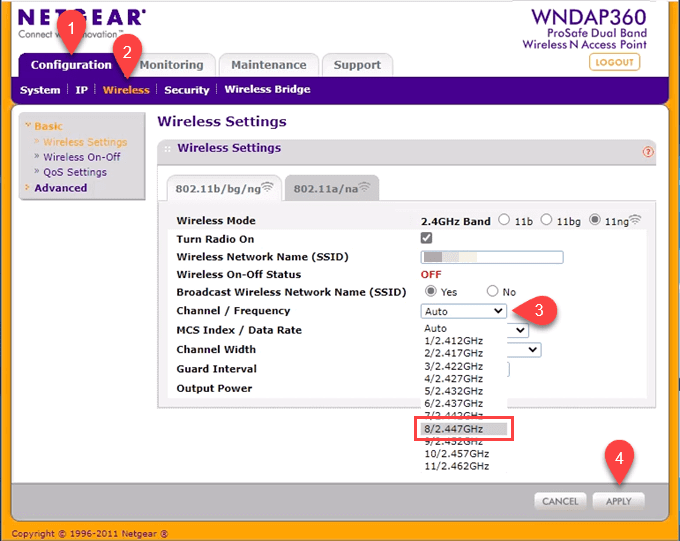Screen dimensions: 680x541
Task: Expand the Advanced menu section
Action: 60,188
